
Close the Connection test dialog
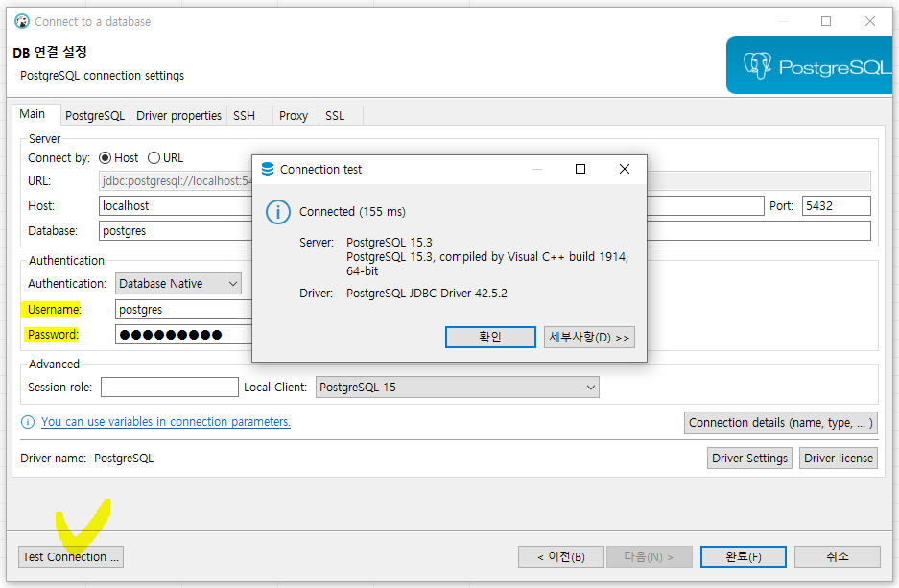click(625, 169)
